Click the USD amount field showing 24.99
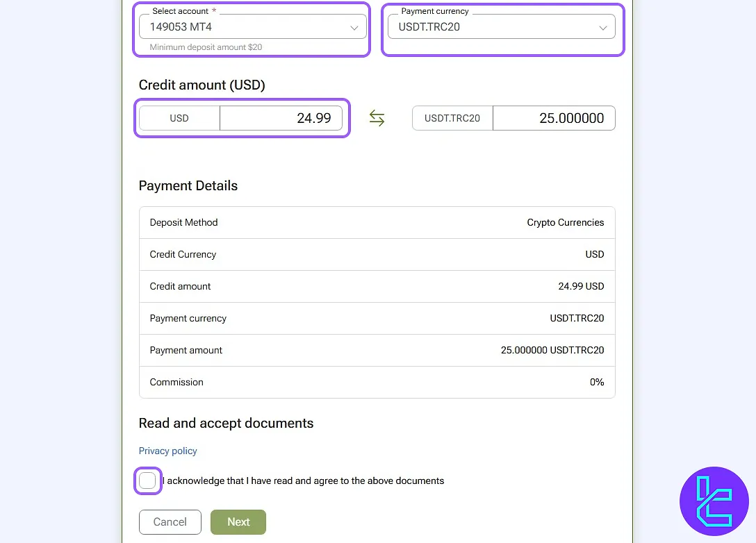The image size is (756, 543). (x=281, y=118)
